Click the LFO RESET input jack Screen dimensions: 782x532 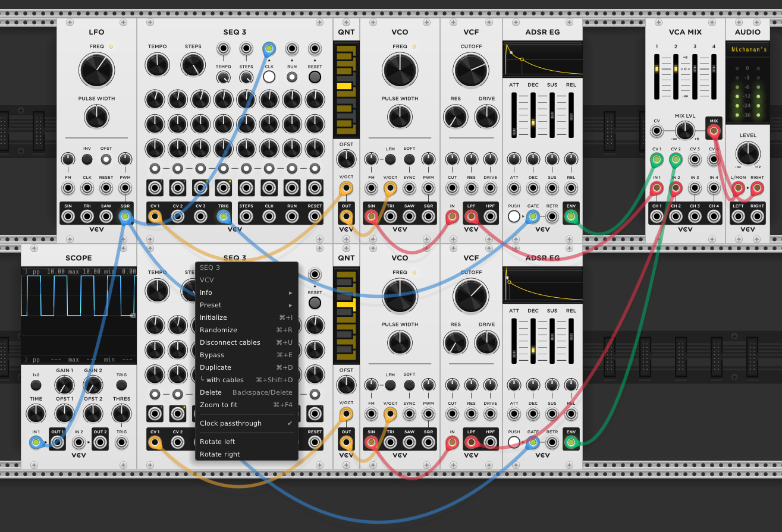106,188
